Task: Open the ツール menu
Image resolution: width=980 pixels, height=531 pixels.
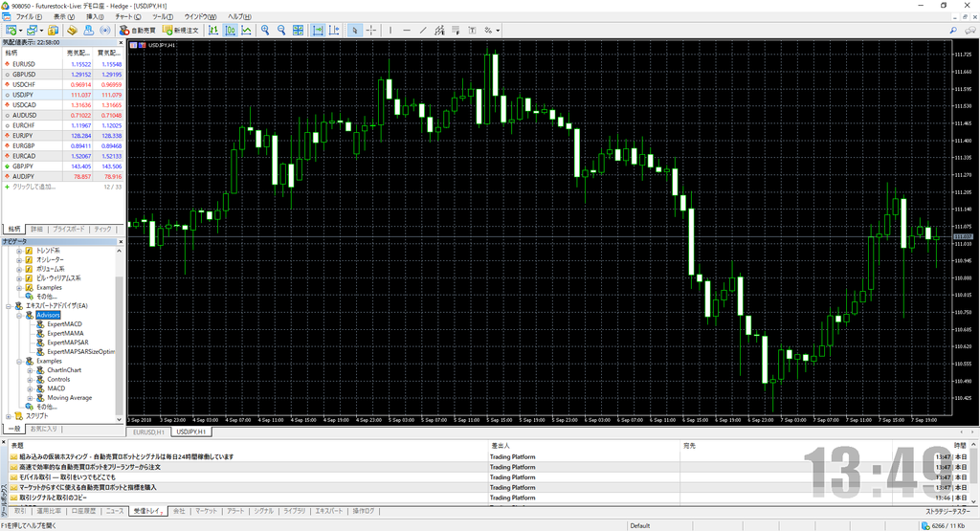Action: click(163, 17)
